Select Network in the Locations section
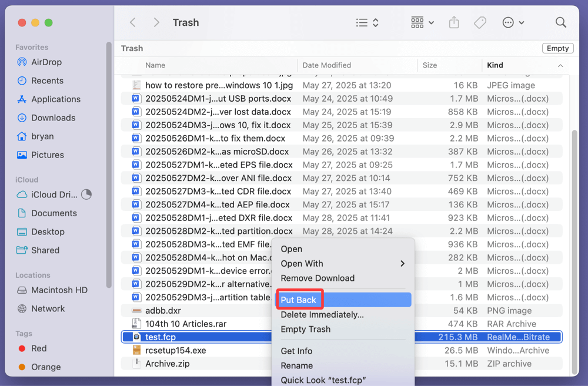 [x=48, y=308]
